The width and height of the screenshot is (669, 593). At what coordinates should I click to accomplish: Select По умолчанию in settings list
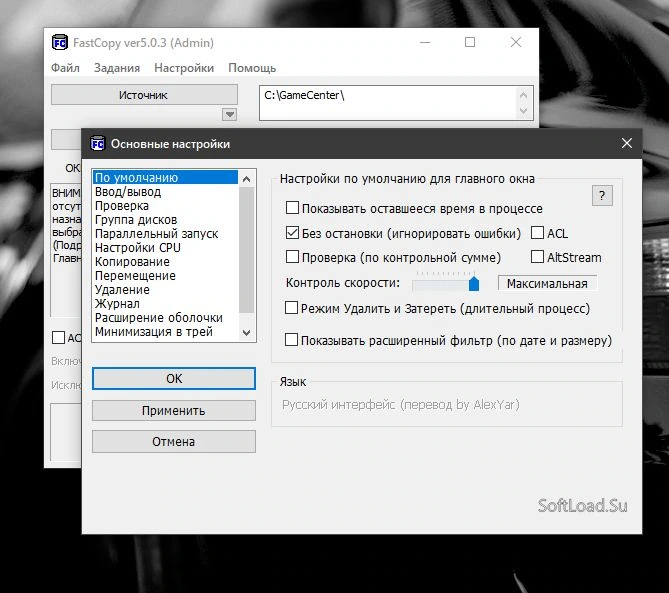pyautogui.click(x=165, y=177)
